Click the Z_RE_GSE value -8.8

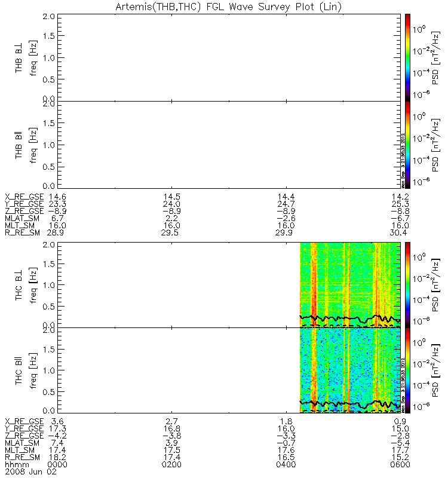[400, 212]
